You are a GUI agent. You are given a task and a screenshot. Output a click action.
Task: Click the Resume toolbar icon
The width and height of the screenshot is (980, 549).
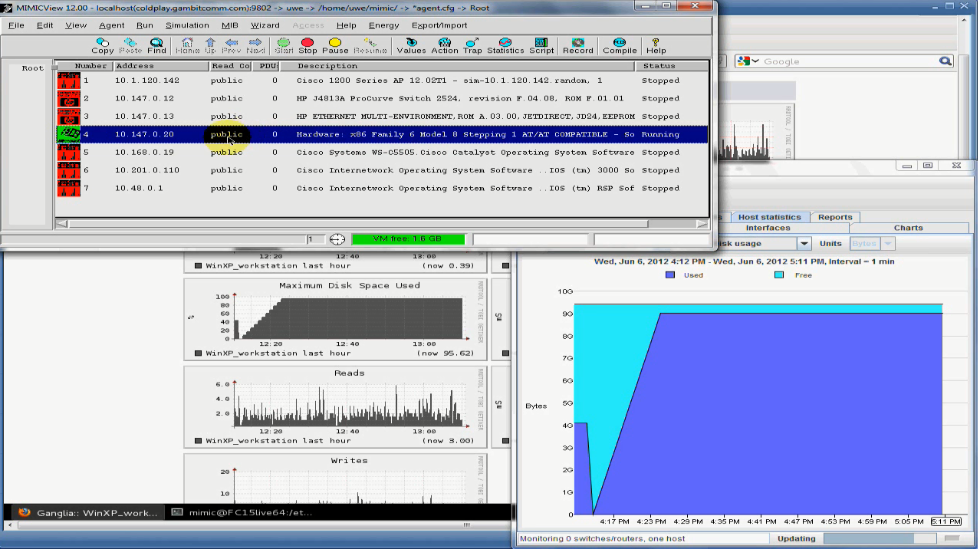(370, 45)
